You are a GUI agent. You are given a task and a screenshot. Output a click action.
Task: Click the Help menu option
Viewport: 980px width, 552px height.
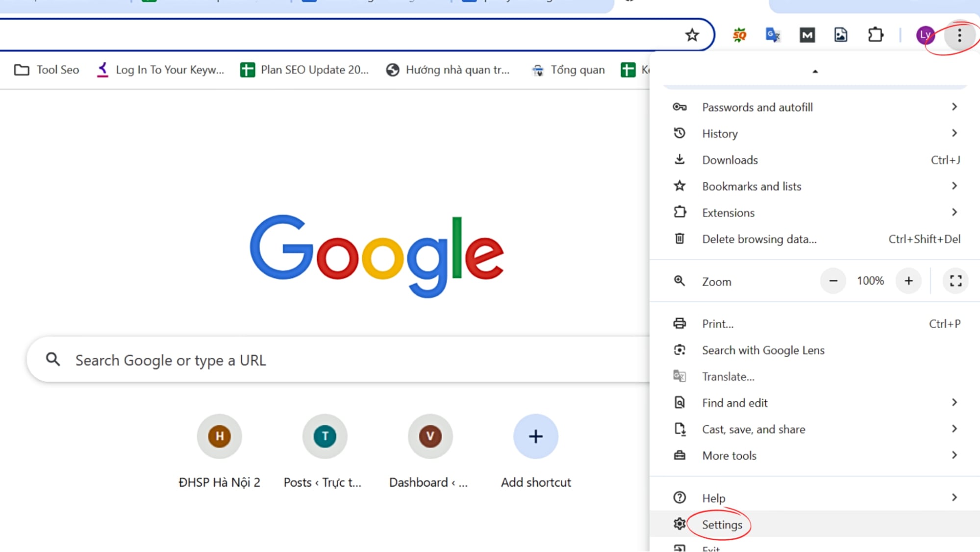[x=713, y=498]
